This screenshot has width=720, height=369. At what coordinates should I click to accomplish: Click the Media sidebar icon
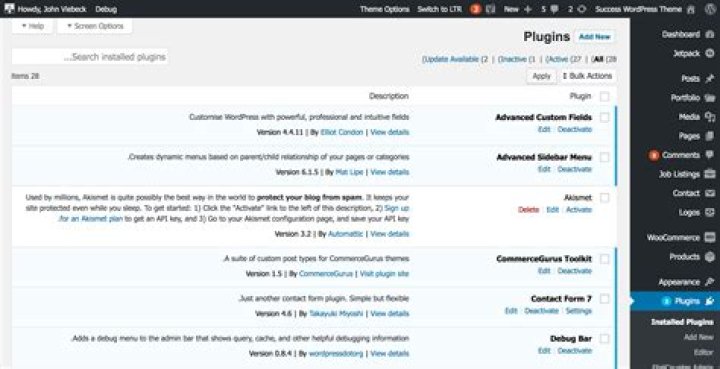[710, 117]
